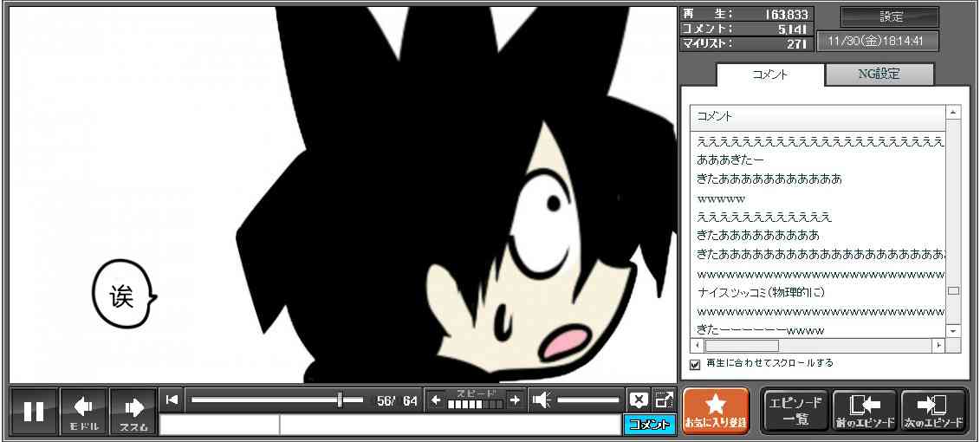Switch to the NG設定 tab
Screen dimensions: 980x442
[879, 75]
